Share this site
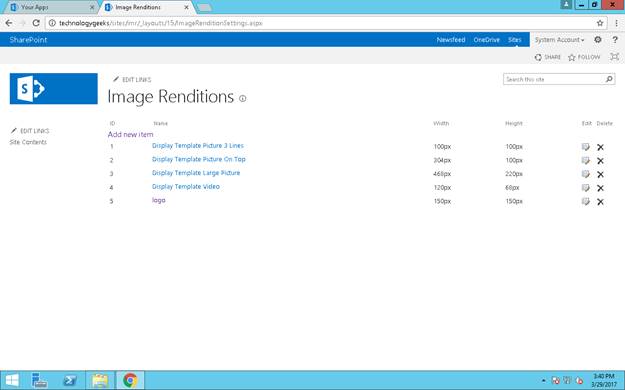The width and height of the screenshot is (625, 390). tap(548, 57)
